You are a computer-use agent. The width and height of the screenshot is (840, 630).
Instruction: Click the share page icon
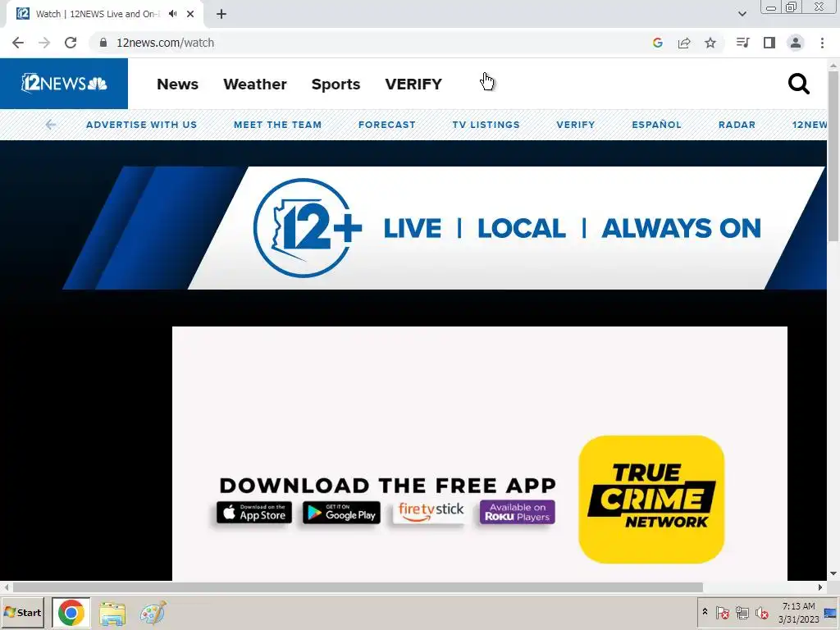point(684,43)
